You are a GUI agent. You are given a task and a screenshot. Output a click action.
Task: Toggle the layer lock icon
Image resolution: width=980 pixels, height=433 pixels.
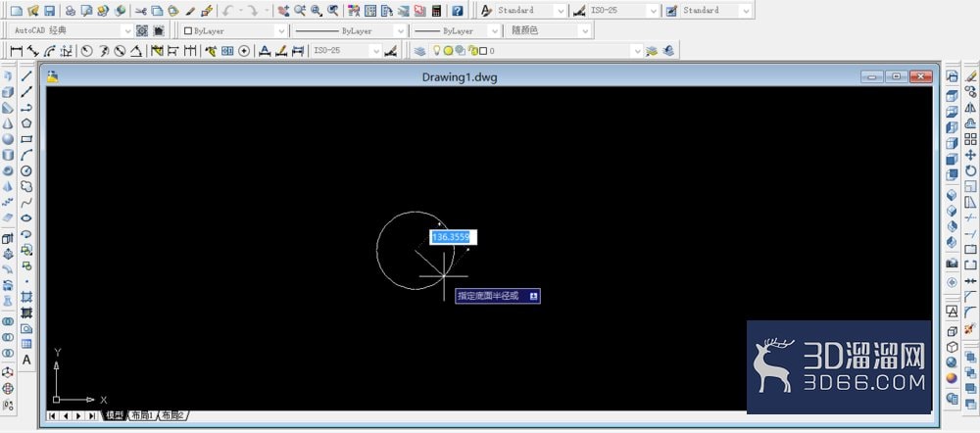point(473,51)
